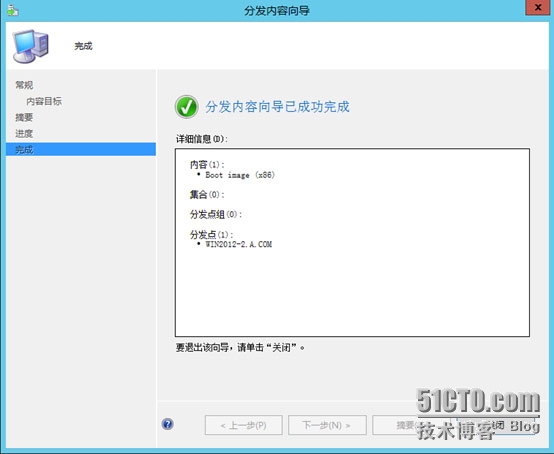This screenshot has width=554, height=454.
Task: Click the 完成 header title text
Action: coord(83,46)
